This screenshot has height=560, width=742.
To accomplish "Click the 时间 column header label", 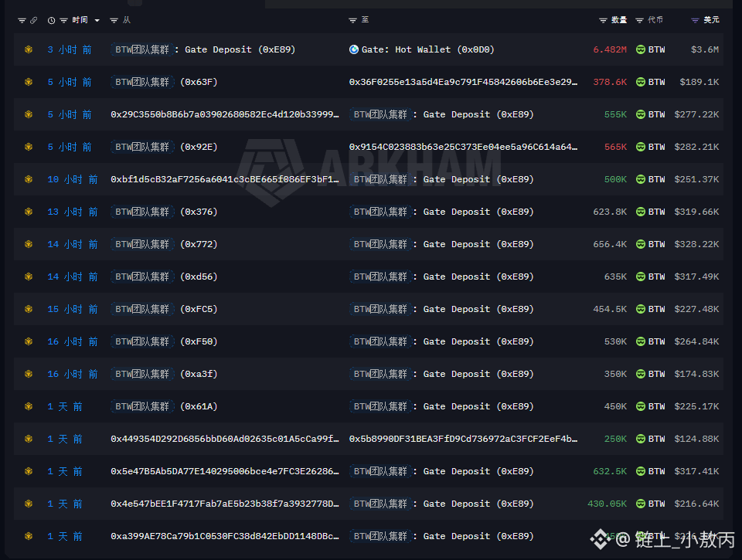I will pos(80,20).
